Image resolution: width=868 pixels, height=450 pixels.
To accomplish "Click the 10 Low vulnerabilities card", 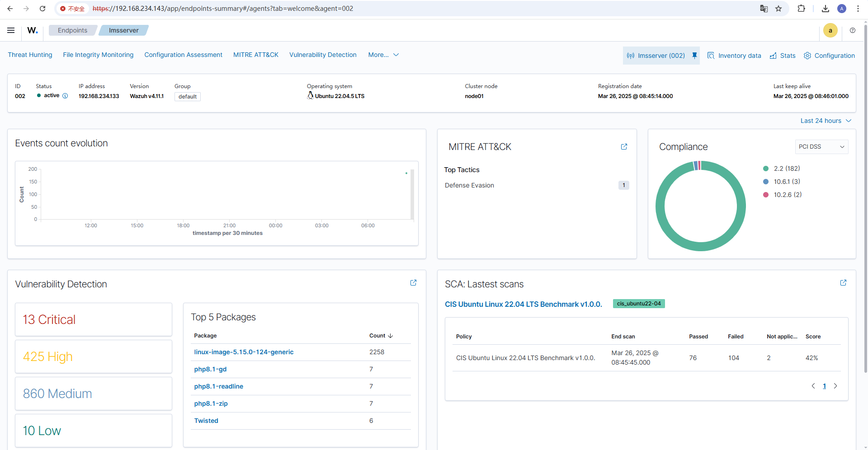I will (x=94, y=431).
